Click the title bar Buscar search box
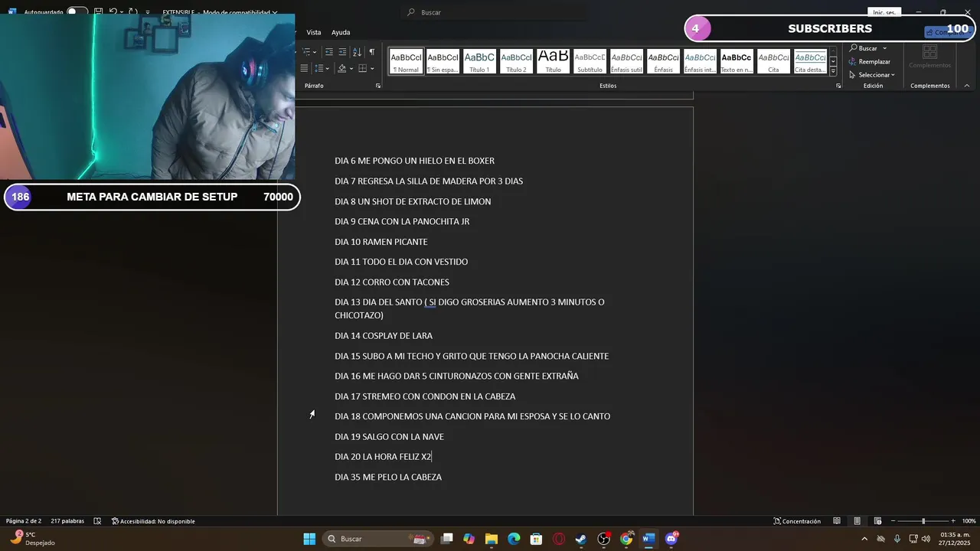 coord(494,12)
